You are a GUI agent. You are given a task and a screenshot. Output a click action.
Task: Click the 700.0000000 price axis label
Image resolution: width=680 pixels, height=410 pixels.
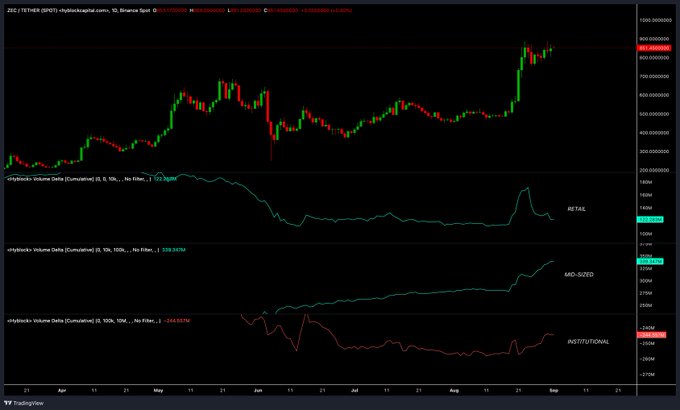click(x=654, y=76)
